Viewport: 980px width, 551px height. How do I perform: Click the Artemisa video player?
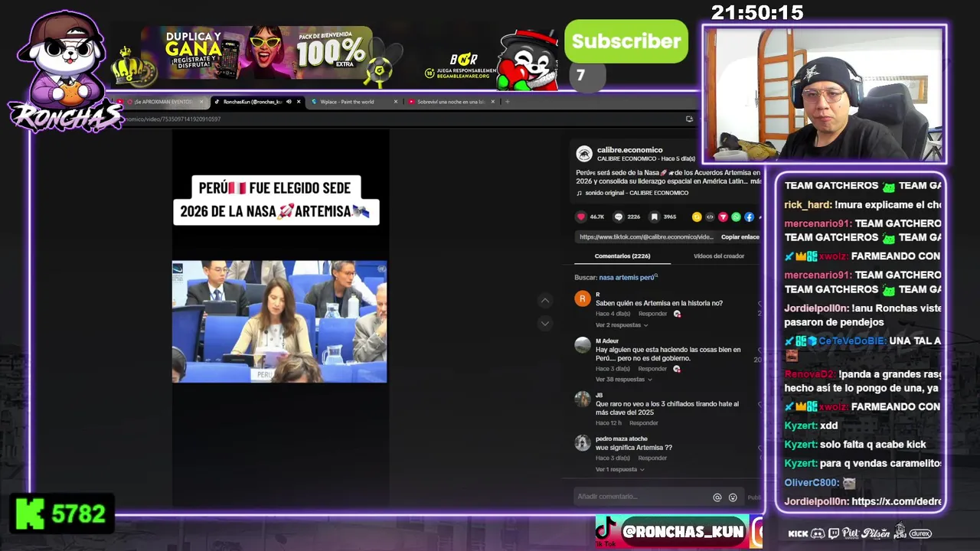click(280, 318)
